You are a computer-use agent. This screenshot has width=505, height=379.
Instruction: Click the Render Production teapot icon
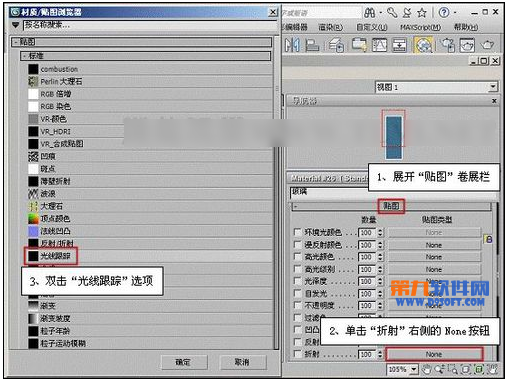click(x=487, y=45)
